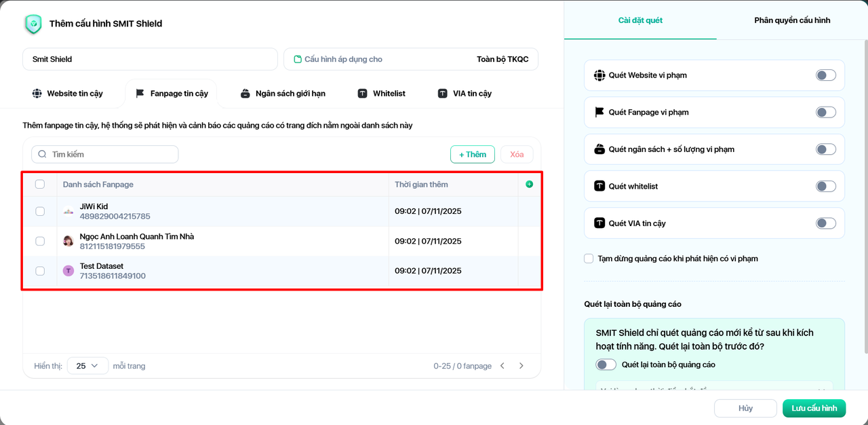Click the Test Dataset purple avatar icon
This screenshot has width=868, height=425.
68,271
